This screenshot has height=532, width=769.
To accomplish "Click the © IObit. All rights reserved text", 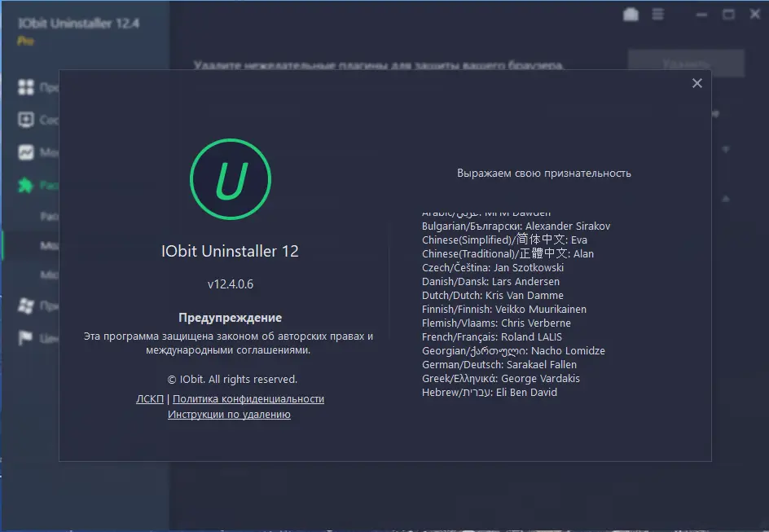I will [x=232, y=380].
